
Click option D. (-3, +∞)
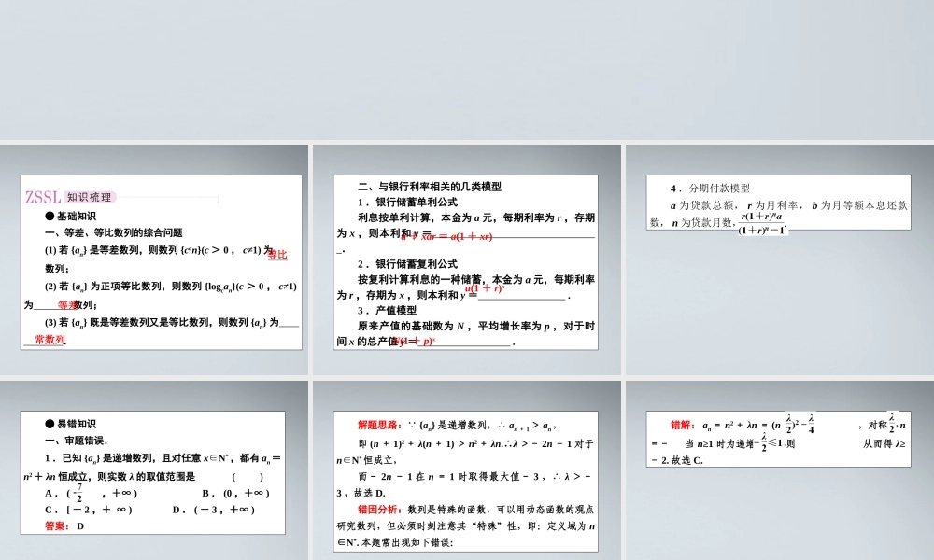pos(214,510)
